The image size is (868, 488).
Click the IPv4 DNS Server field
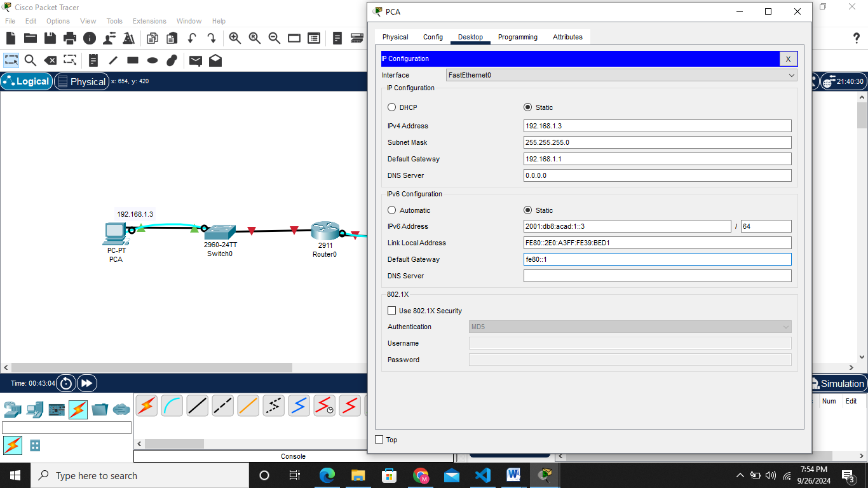pos(657,175)
